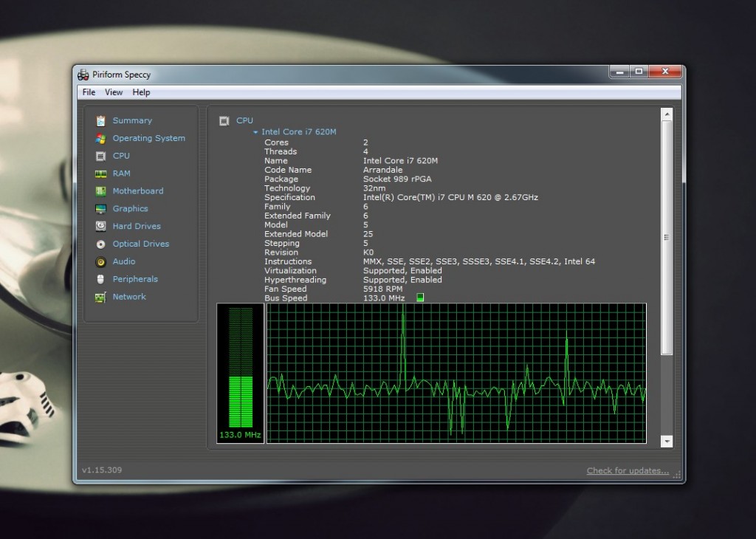Click the Revision value K0
Image resolution: width=756 pixels, height=539 pixels.
tap(368, 252)
